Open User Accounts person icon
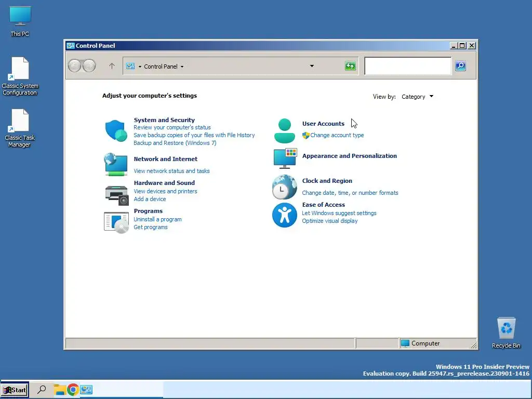Screen dimensions: 532x399 pos(284,130)
